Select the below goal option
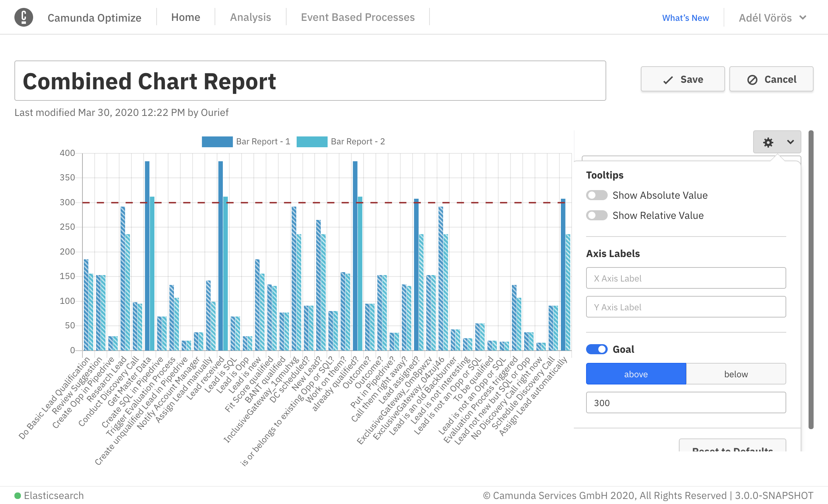The width and height of the screenshot is (828, 504). (x=735, y=374)
